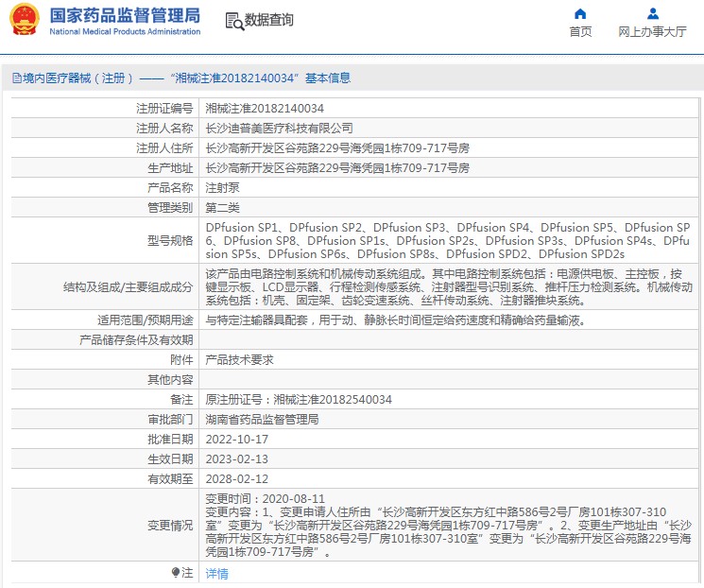704x588 pixels.
Task: Click the product name 注射泵 cell
Action: (x=221, y=188)
